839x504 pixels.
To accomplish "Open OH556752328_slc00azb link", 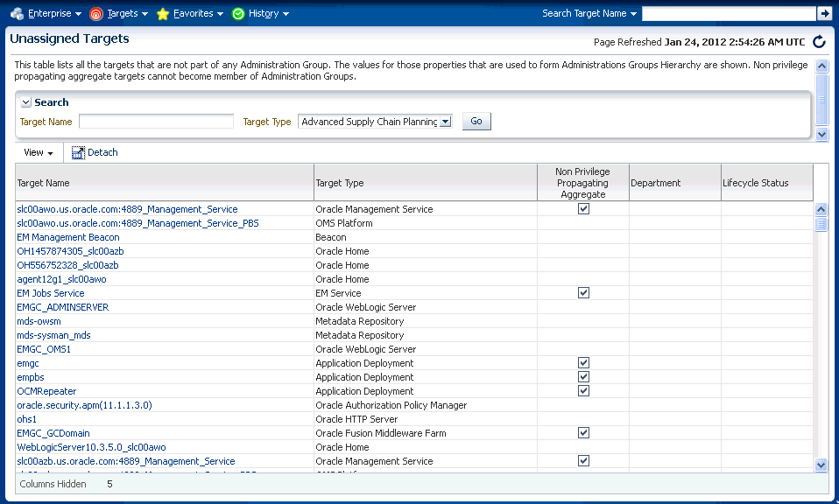I will pos(67,265).
